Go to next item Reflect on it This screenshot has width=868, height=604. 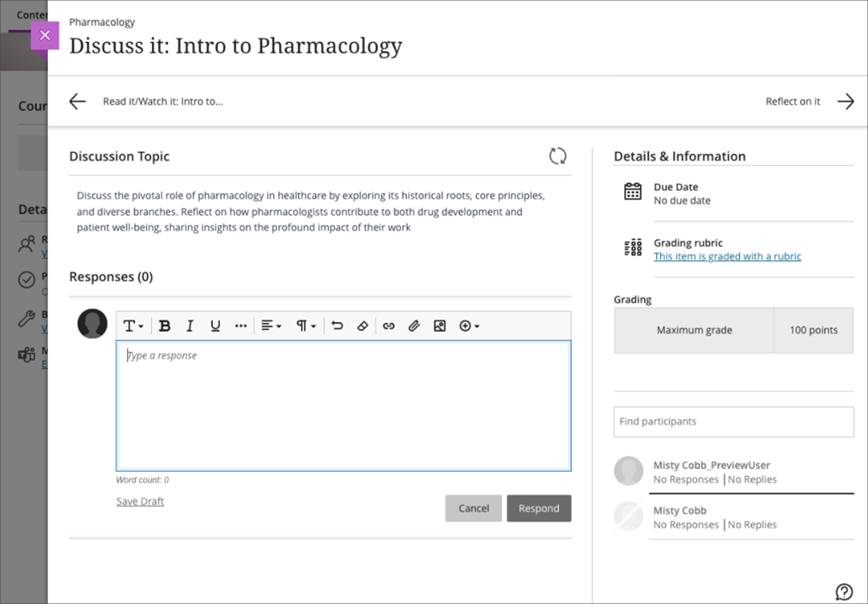tap(845, 101)
